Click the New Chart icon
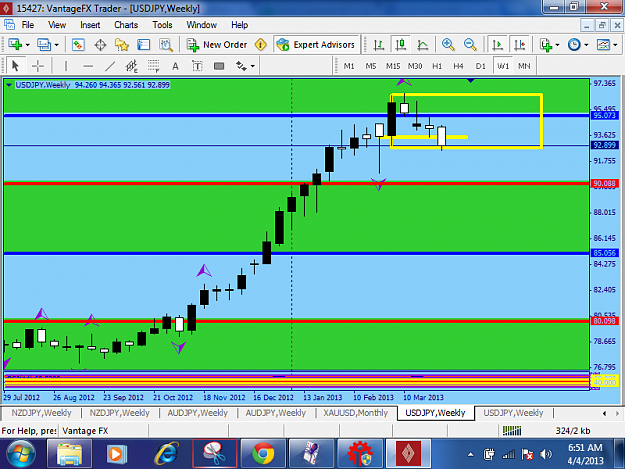This screenshot has width=625, height=469. (15, 45)
